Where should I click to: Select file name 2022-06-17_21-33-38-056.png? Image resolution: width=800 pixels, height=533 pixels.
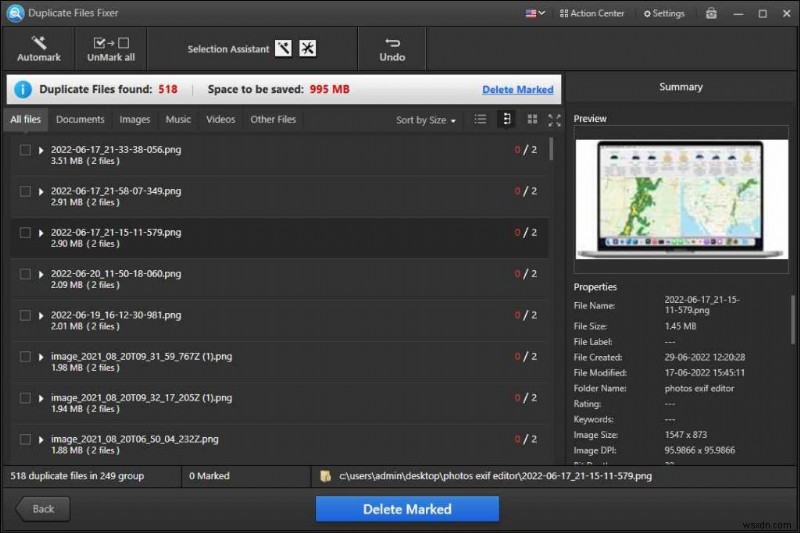tap(116, 150)
